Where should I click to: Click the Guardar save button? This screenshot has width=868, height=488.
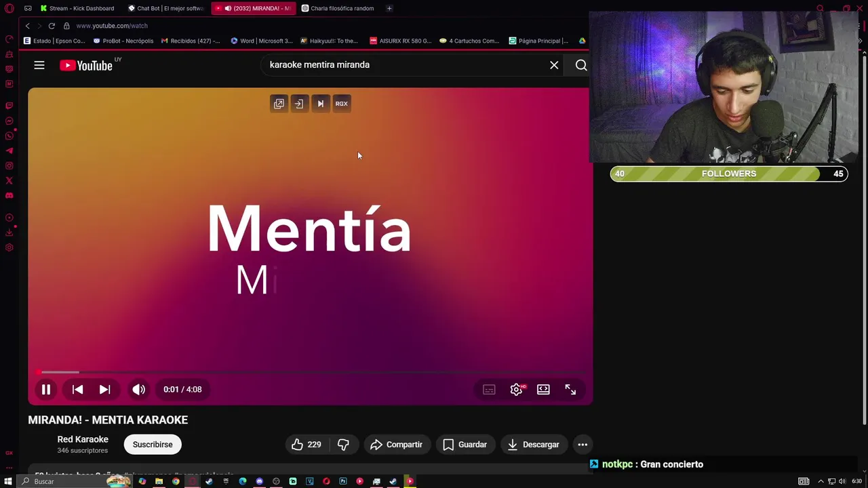(465, 445)
